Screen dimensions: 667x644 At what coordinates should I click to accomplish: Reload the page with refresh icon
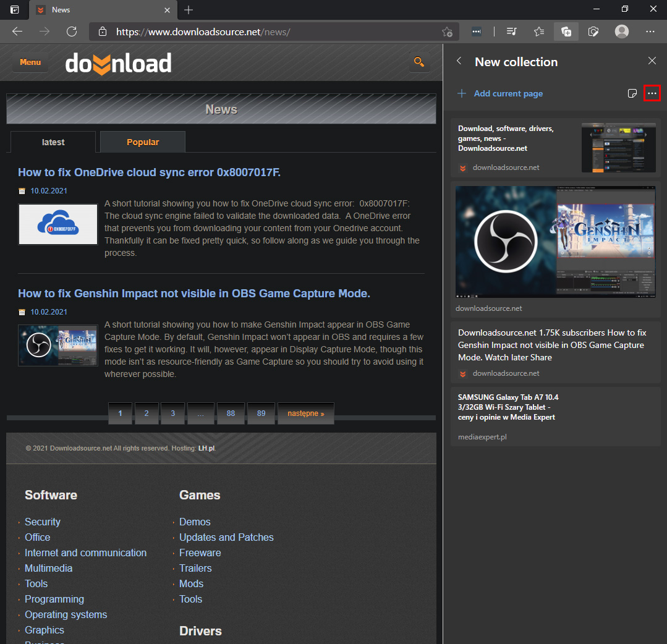72,32
